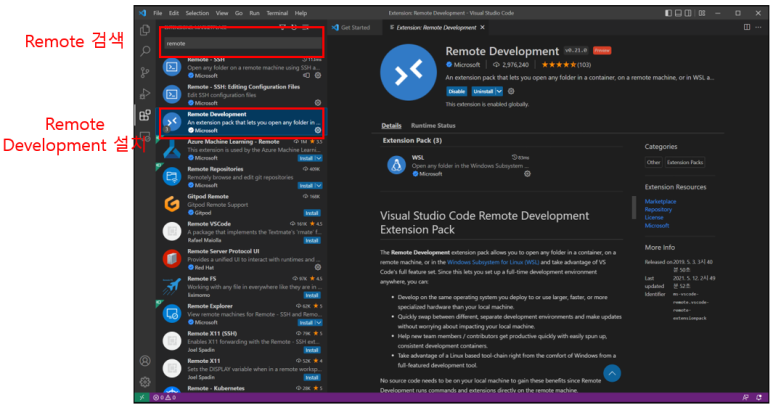The height and width of the screenshot is (405, 773).
Task: Expand the Uninstall dropdown arrow
Action: pyautogui.click(x=499, y=91)
